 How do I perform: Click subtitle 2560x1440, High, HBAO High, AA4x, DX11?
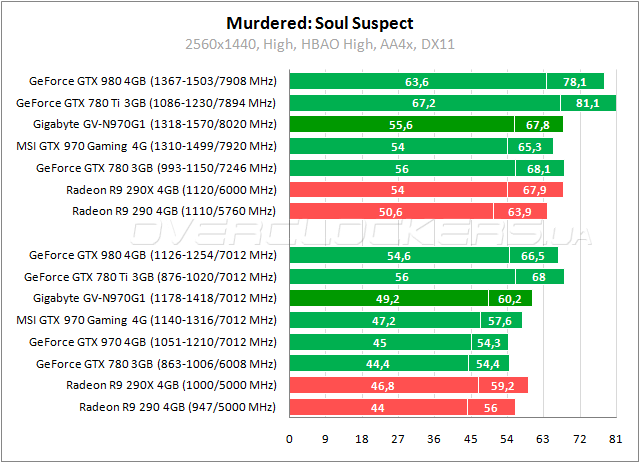[320, 44]
